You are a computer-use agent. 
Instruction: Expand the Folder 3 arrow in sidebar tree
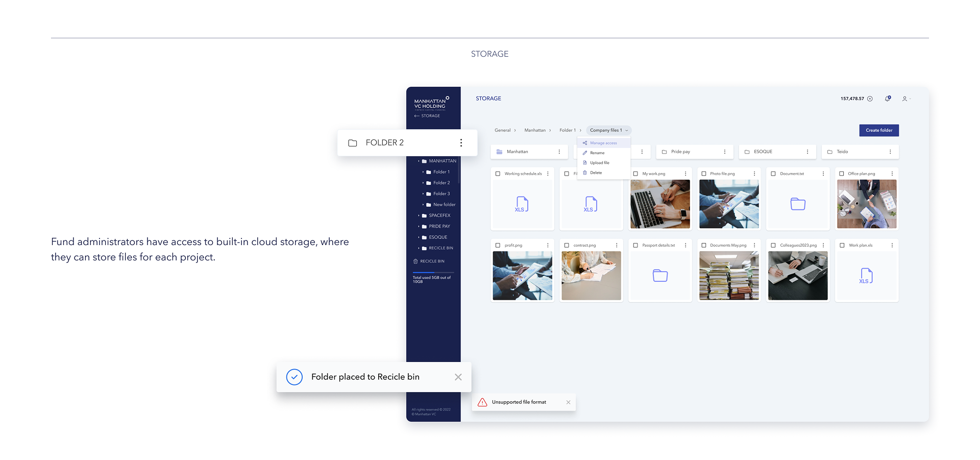[423, 194]
